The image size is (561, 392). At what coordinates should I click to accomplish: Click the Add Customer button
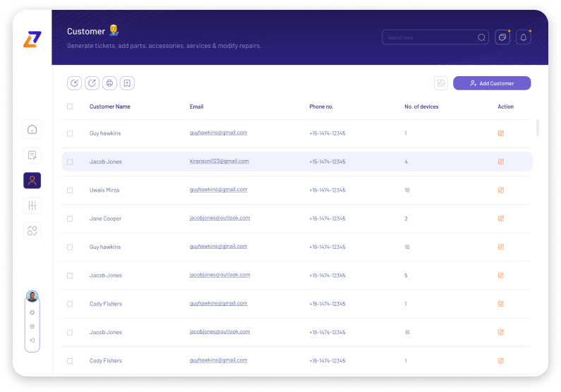(492, 83)
